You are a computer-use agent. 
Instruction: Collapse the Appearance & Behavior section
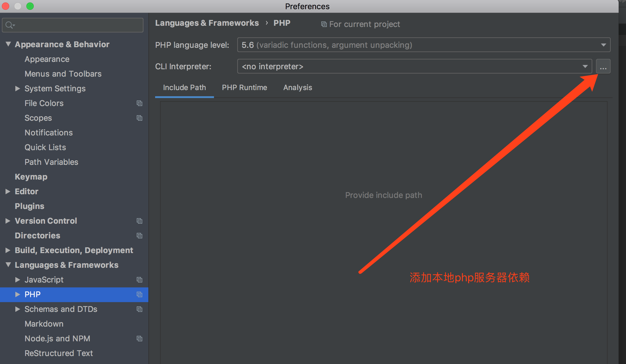8,44
